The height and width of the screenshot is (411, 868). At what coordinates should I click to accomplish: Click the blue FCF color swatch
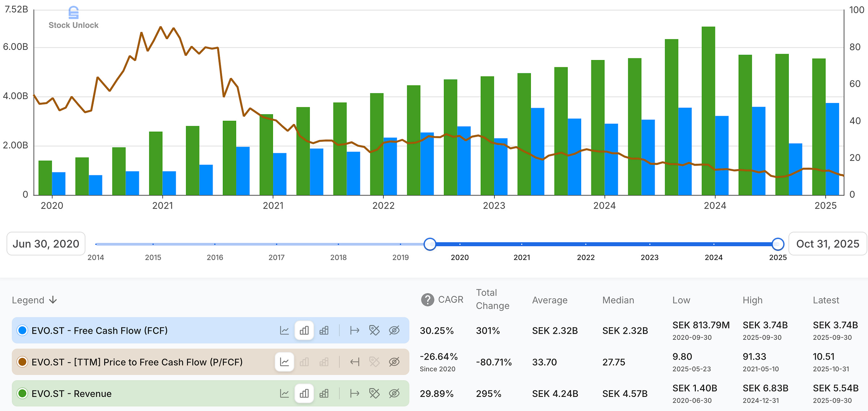(22, 330)
